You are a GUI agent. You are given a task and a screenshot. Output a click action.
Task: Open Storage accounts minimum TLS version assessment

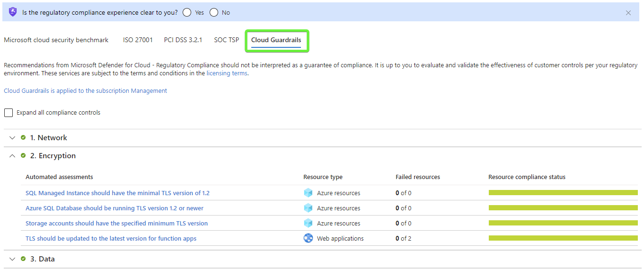(116, 223)
